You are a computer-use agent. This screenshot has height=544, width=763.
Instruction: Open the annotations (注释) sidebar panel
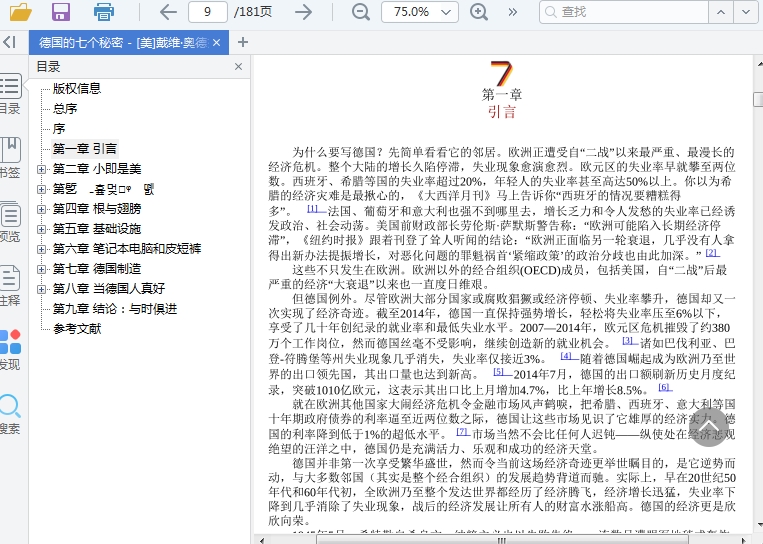coord(9,285)
